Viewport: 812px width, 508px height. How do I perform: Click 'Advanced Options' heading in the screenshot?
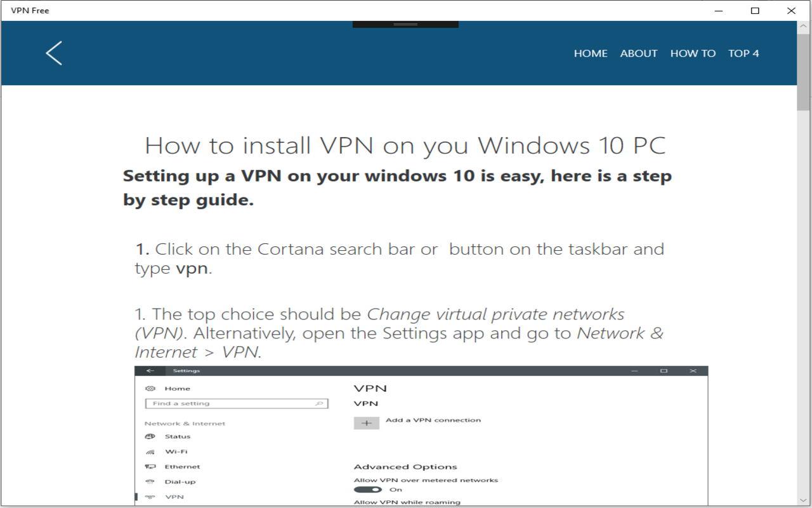coord(405,467)
